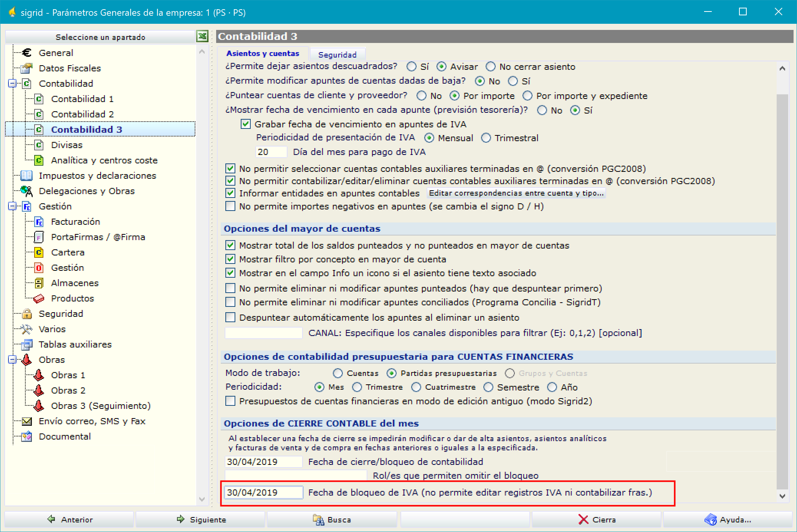Open the Delegaciones y Obras icon
This screenshot has width=797, height=532.
pyautogui.click(x=26, y=191)
